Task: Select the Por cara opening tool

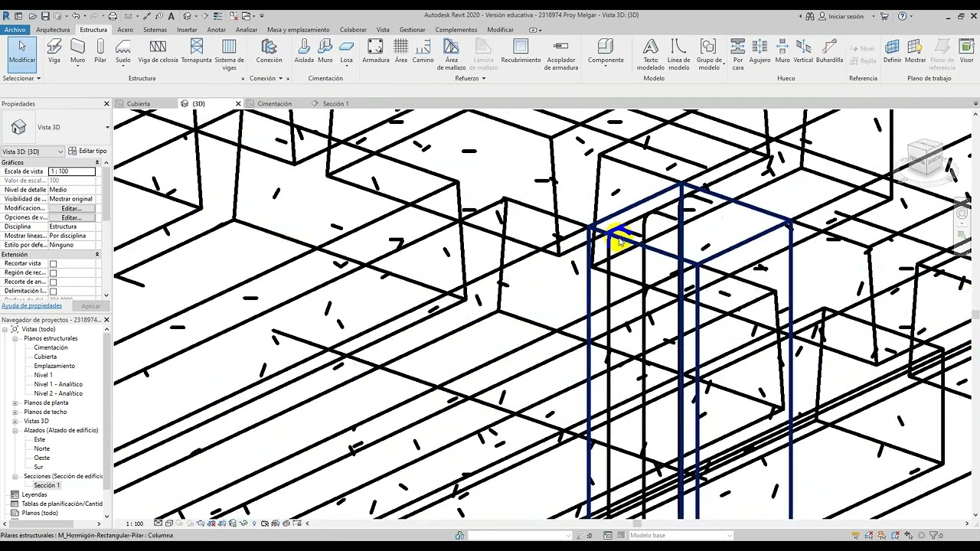Action: click(737, 54)
